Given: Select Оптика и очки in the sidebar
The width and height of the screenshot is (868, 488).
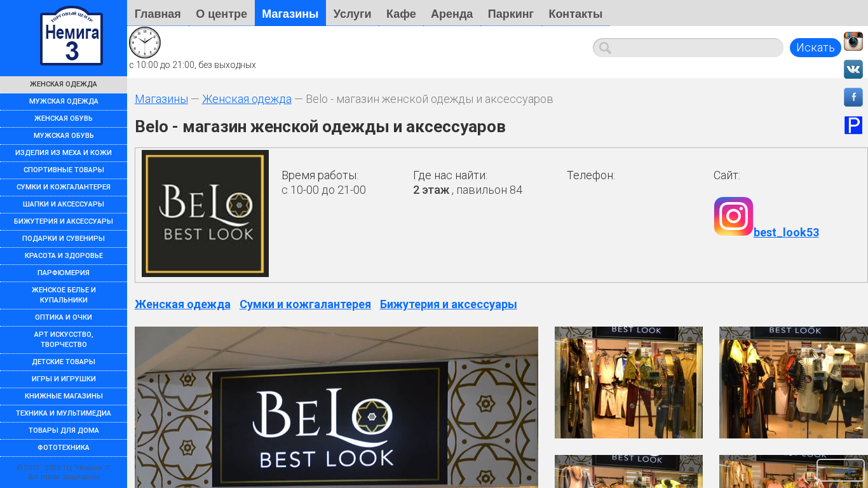Looking at the screenshot, I should click(x=64, y=318).
